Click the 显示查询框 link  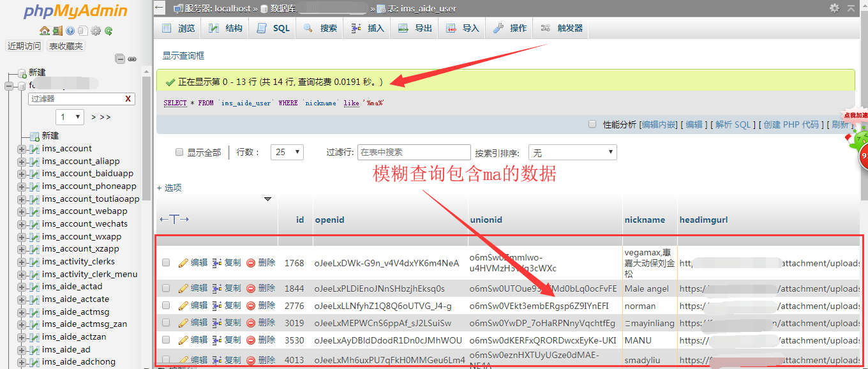[183, 56]
